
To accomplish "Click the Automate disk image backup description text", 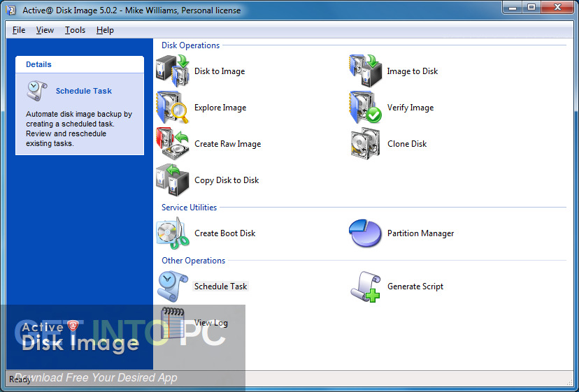I will point(79,129).
